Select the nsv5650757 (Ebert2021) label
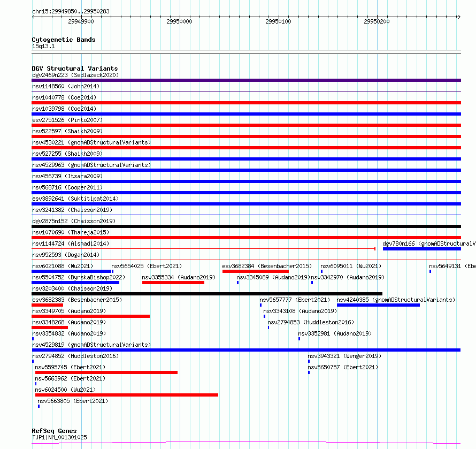This screenshot has width=476, height=449. click(343, 367)
